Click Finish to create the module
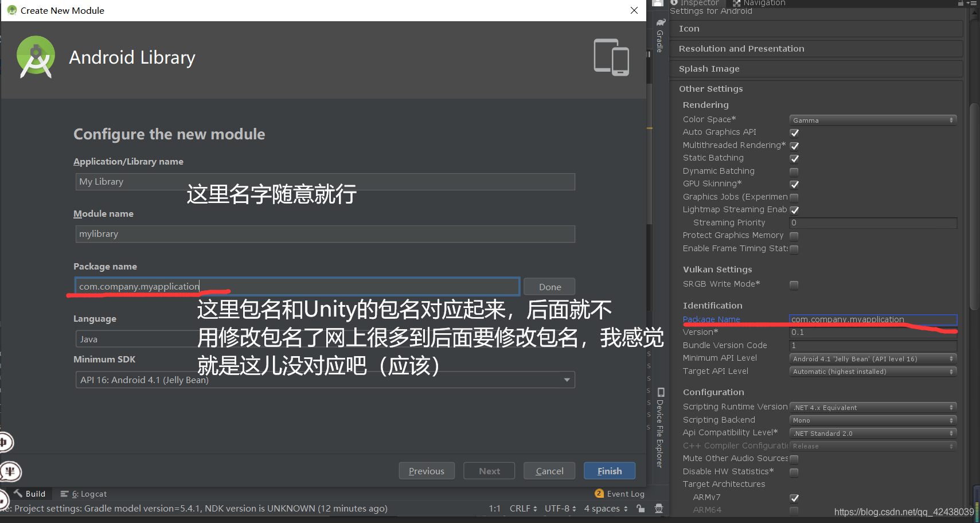The width and height of the screenshot is (980, 523). click(x=610, y=471)
